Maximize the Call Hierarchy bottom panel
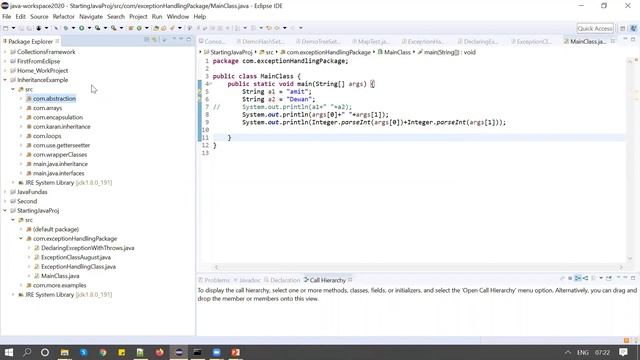 633,278
